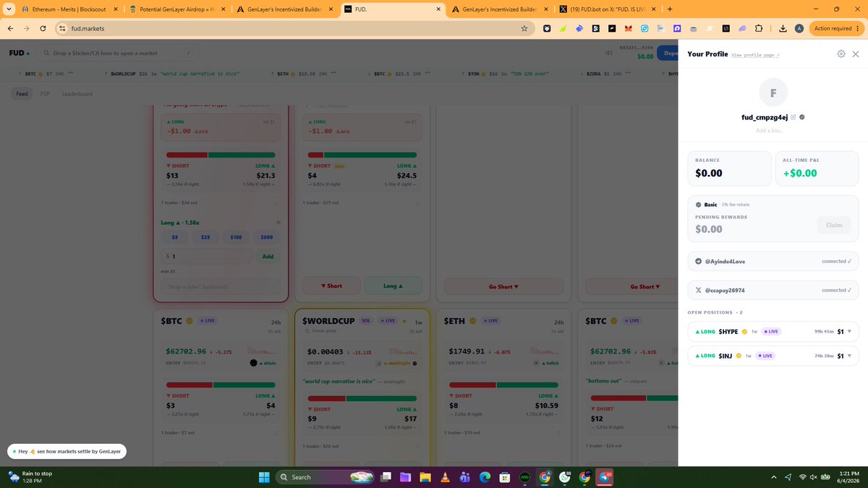The image size is (868, 488).
Task: Expand the LONG $INJ open position
Action: [773, 356]
